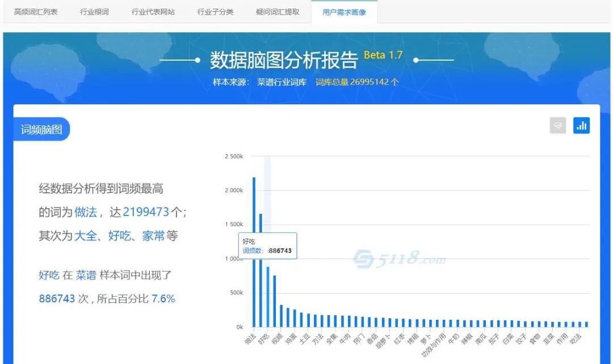
Task: Click the tooltip showing 好吃 词频数
Action: pyautogui.click(x=267, y=245)
